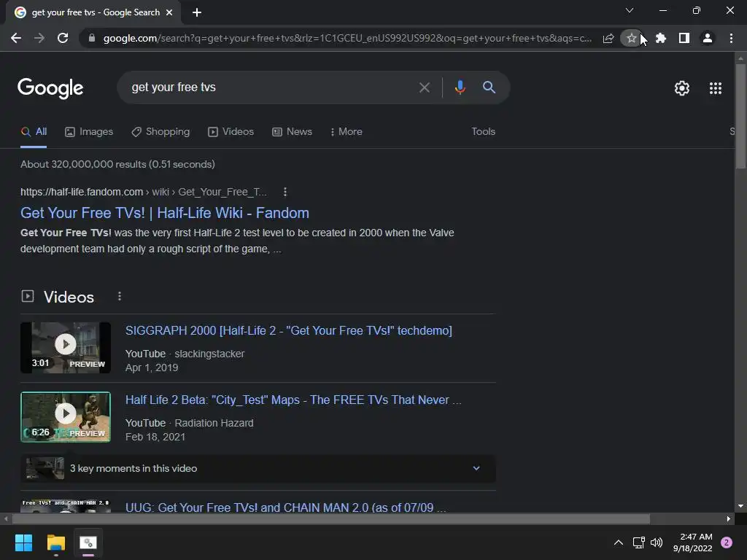Open the search Tools button
The image size is (747, 560).
click(x=483, y=132)
